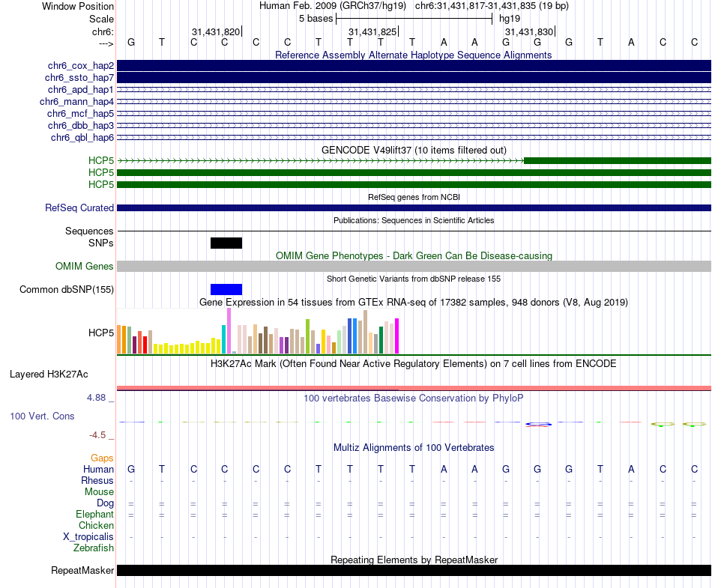This screenshot has height=588, width=712.
Task: Click the 5 bases scale label
Action: [316, 19]
